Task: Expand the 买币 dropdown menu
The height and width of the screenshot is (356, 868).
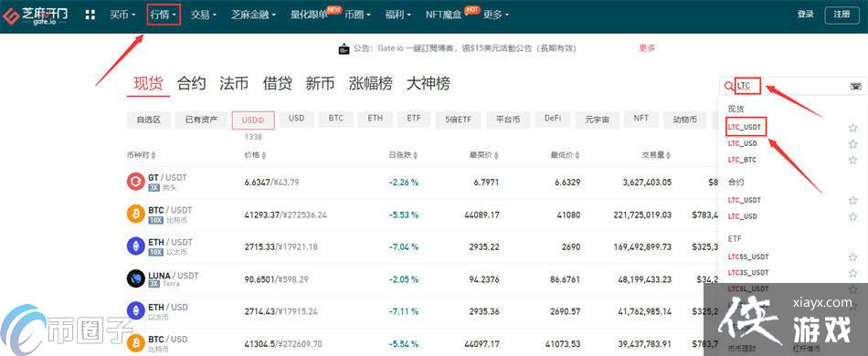Action: point(122,15)
